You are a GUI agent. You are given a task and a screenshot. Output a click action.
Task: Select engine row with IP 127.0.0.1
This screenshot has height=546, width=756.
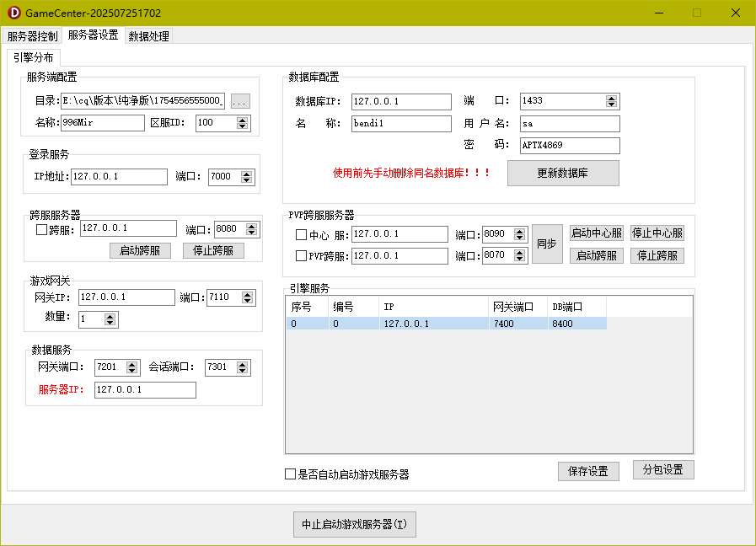(x=447, y=324)
